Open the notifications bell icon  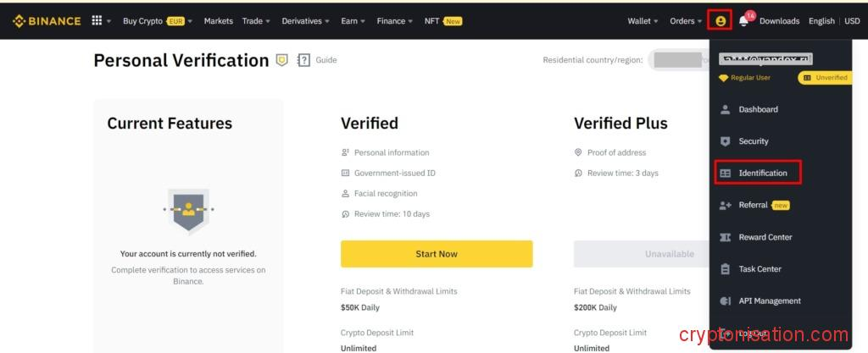[x=744, y=21]
